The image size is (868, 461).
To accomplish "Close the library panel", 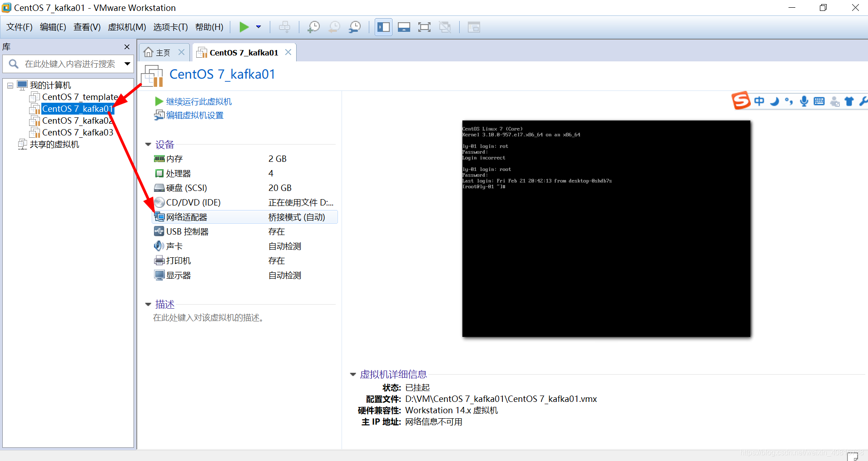I will tap(127, 47).
